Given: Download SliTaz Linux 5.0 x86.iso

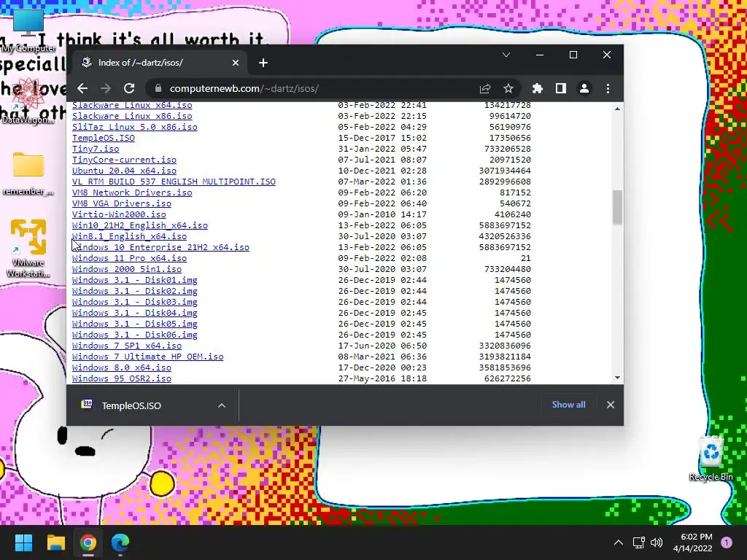Looking at the screenshot, I should click(134, 127).
